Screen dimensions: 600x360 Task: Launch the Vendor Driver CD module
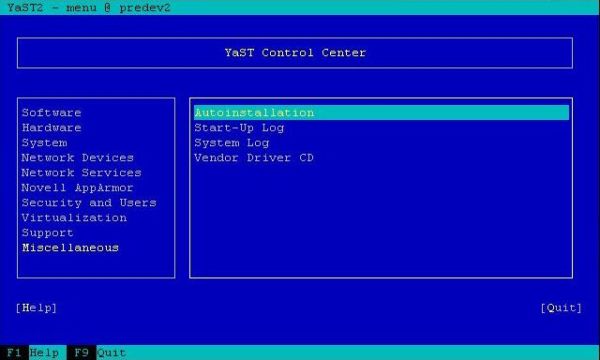coord(254,158)
